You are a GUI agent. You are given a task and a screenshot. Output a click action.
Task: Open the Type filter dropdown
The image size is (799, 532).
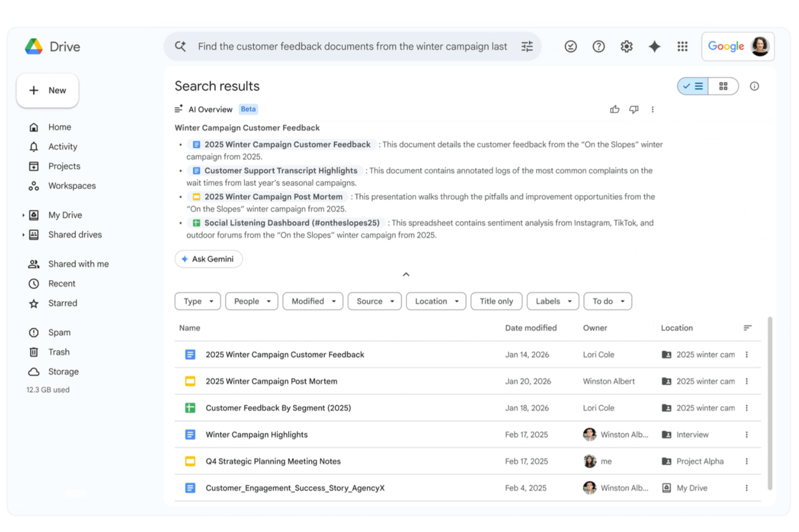point(198,301)
